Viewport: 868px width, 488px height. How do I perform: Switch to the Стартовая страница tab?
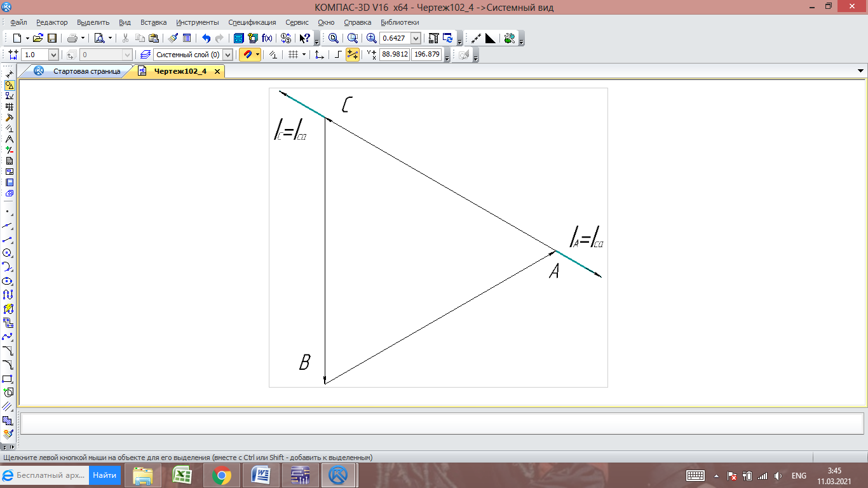[86, 71]
